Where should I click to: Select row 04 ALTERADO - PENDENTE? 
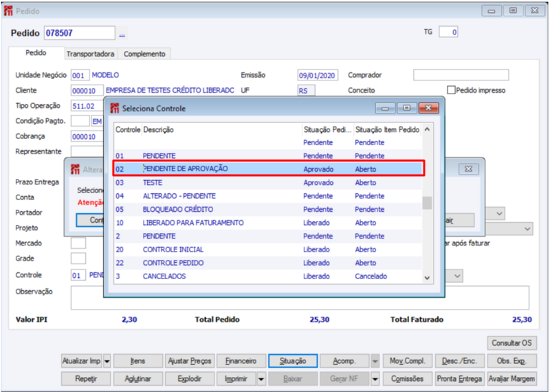[x=268, y=196]
